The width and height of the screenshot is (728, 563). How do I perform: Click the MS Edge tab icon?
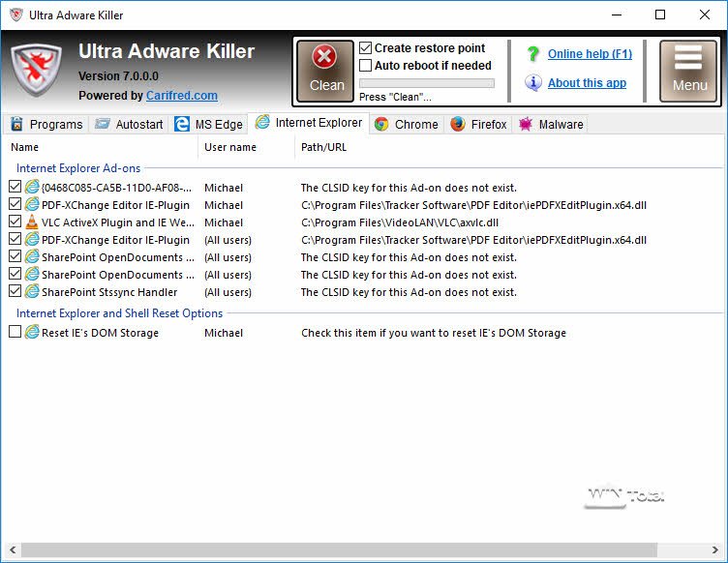coord(182,124)
